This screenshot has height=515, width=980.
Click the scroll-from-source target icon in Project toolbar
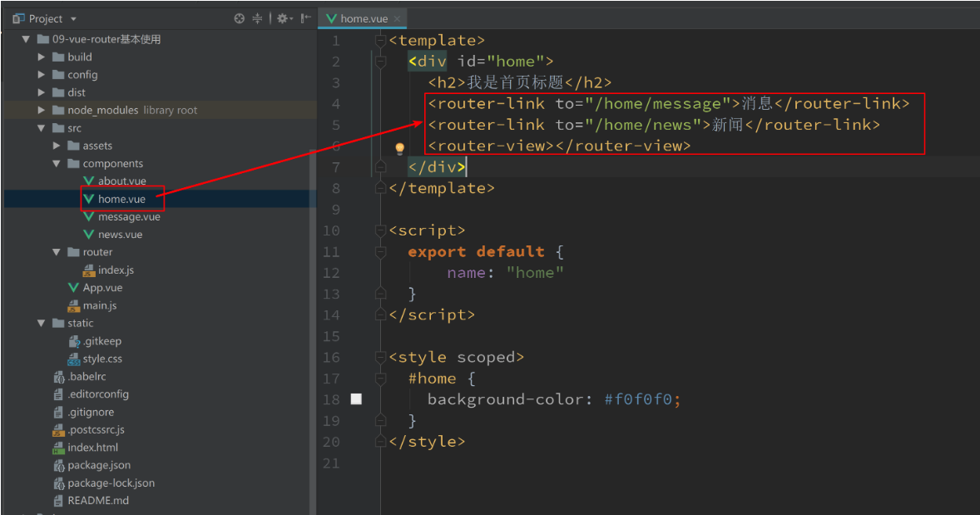[239, 19]
